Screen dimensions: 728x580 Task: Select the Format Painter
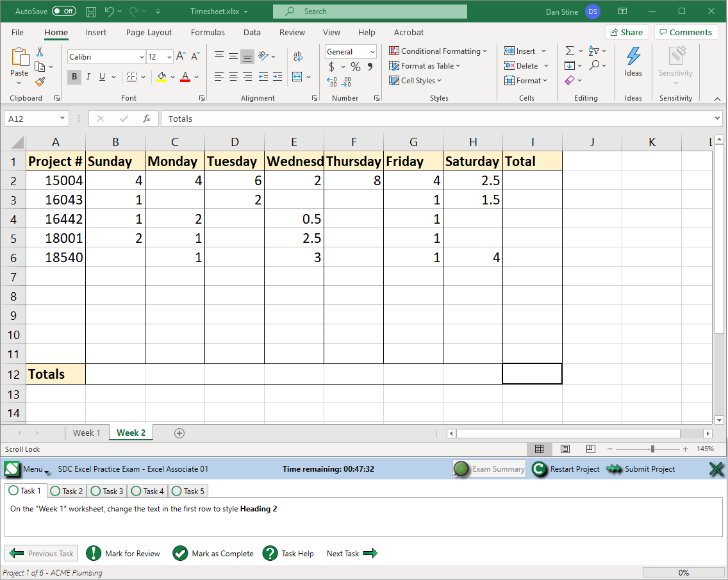point(38,81)
